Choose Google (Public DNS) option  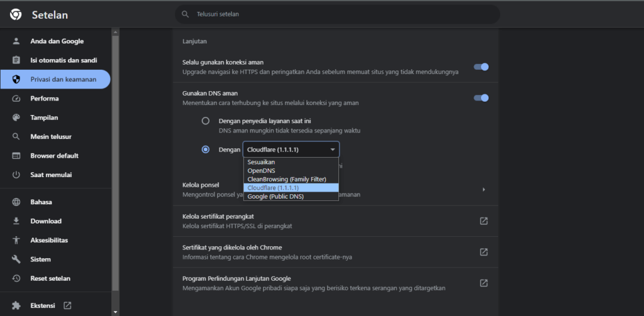click(291, 196)
